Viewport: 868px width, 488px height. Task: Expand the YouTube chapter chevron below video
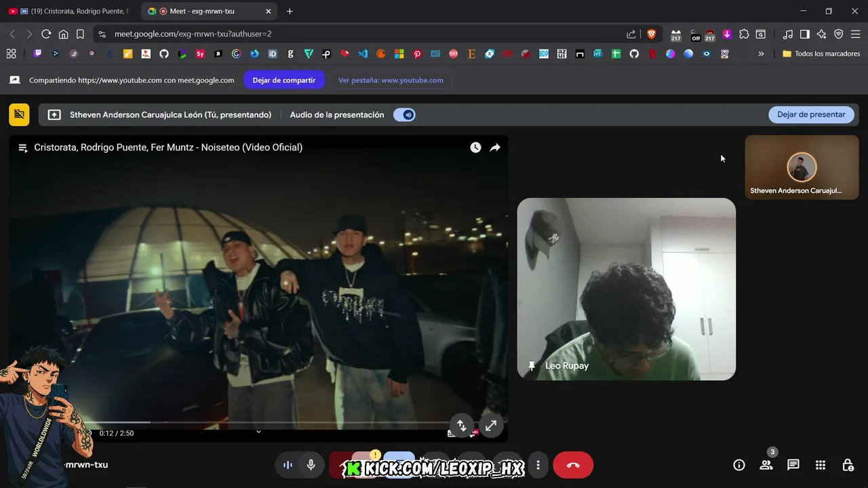[258, 432]
